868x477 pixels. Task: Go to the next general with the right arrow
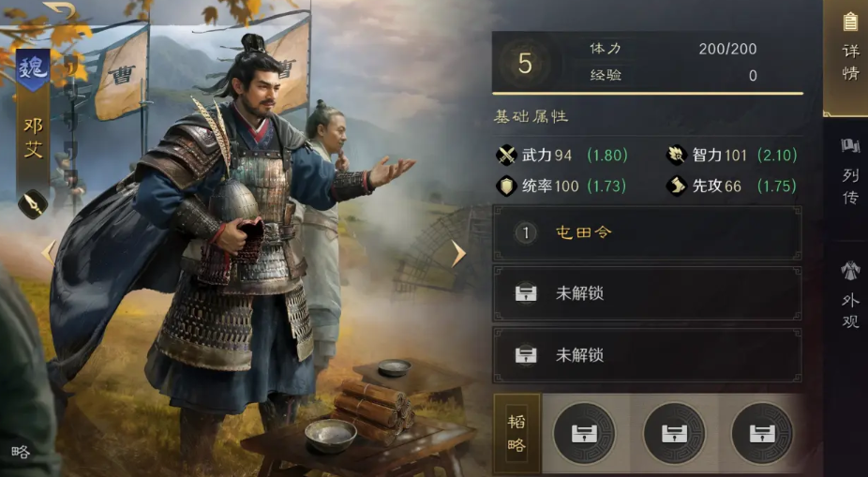coord(458,254)
